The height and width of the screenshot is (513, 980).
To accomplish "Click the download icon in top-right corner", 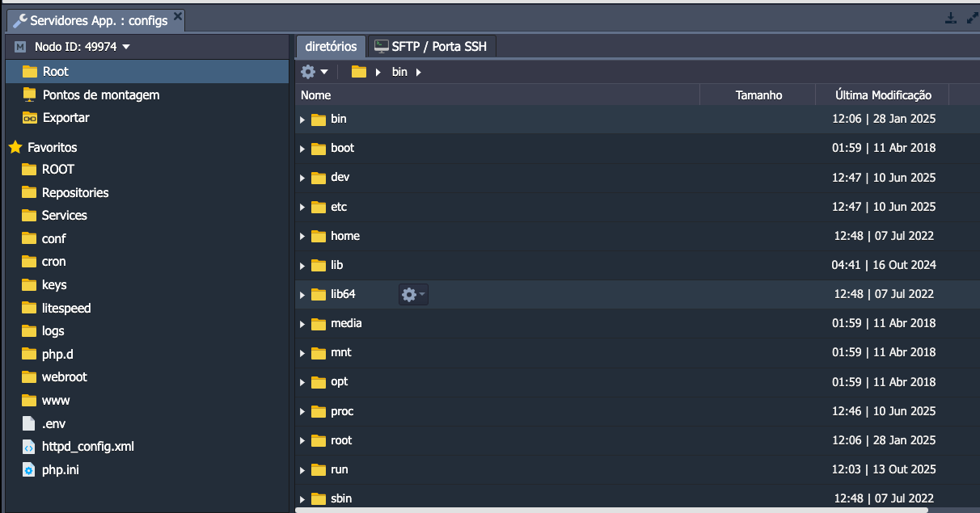I will 951,19.
